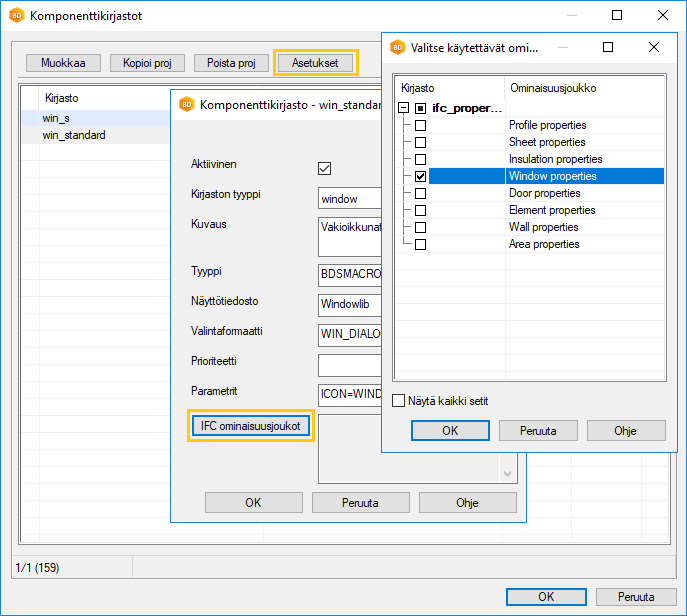This screenshot has width=687, height=616.
Task: Click the Kirjasto column header in library list
Action: (x=62, y=99)
